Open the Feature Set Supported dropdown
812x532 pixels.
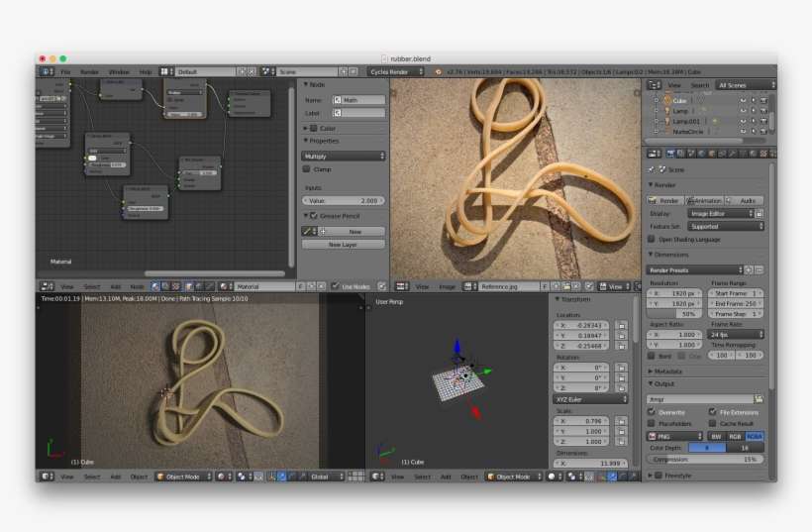726,226
